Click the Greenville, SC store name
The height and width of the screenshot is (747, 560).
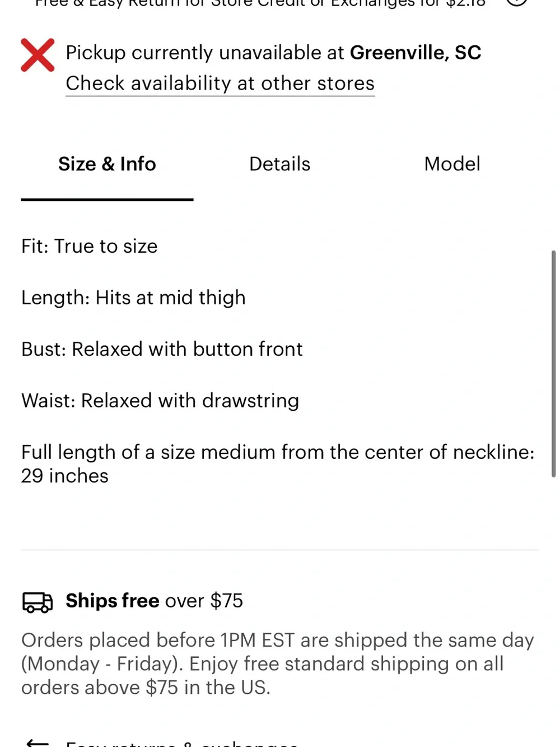pyautogui.click(x=416, y=53)
